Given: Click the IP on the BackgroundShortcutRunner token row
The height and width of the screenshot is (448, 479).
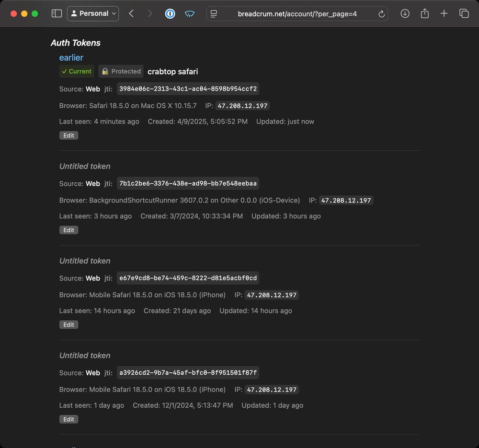Looking at the screenshot, I should click(x=346, y=201).
